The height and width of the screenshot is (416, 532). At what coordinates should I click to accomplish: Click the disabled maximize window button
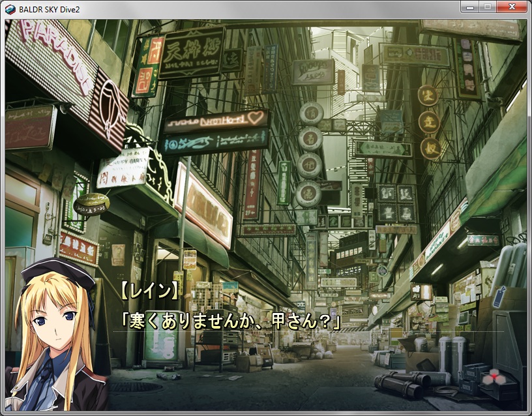click(x=488, y=7)
